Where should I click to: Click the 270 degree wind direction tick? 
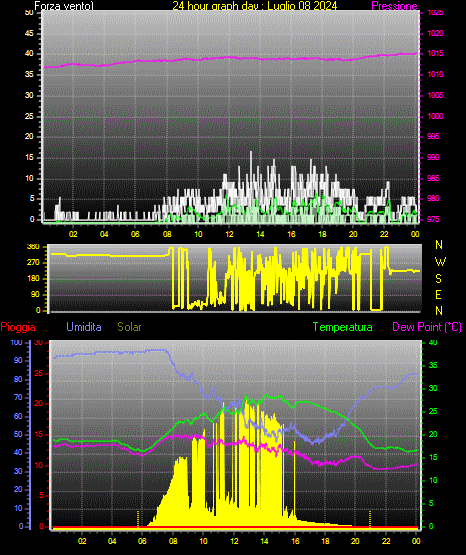(x=35, y=263)
